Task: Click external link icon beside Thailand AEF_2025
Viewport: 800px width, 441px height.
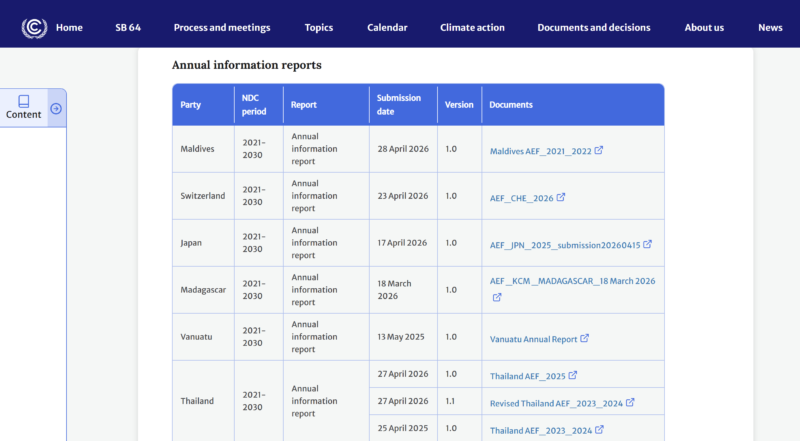Action: [573, 376]
